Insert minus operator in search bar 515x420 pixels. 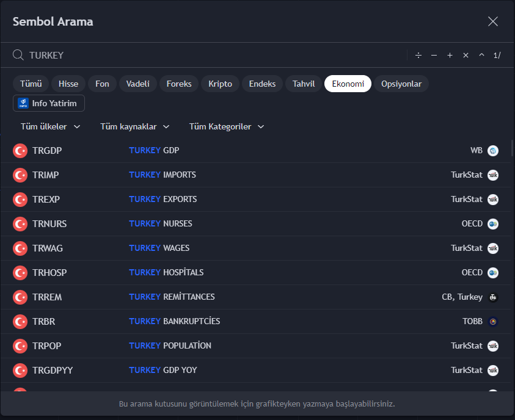[434, 55]
